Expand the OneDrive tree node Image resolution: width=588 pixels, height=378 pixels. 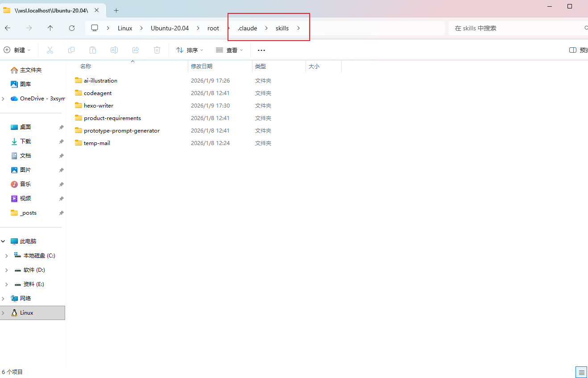(4, 99)
